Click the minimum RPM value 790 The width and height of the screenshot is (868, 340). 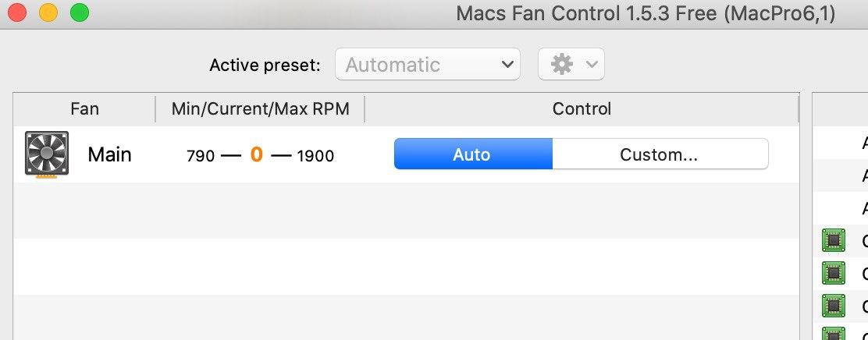tap(201, 156)
